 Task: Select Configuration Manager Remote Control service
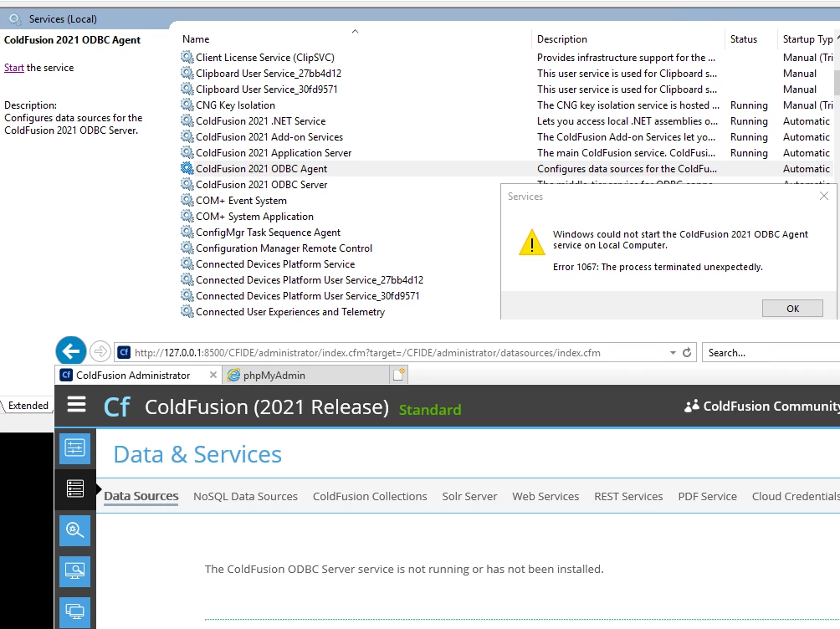coord(284,248)
